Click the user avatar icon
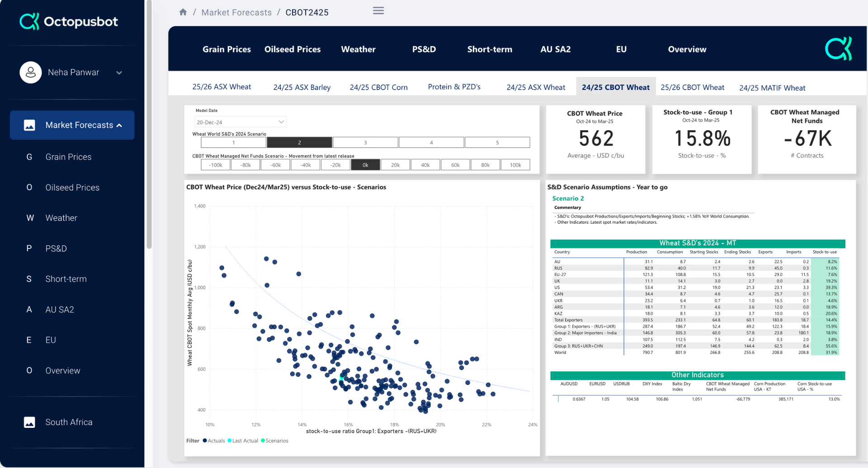Viewport: 868px width, 468px height. click(31, 72)
